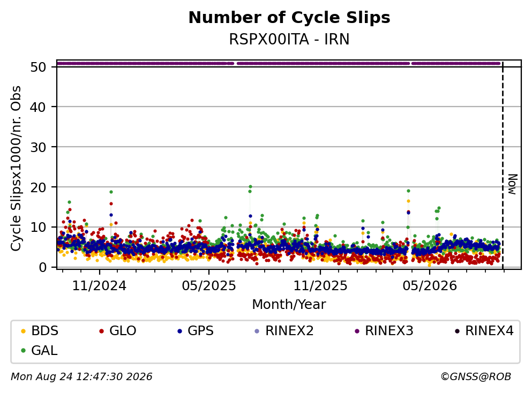Click the y-axis tick label 20
The width and height of the screenshot is (532, 393).
[39, 187]
